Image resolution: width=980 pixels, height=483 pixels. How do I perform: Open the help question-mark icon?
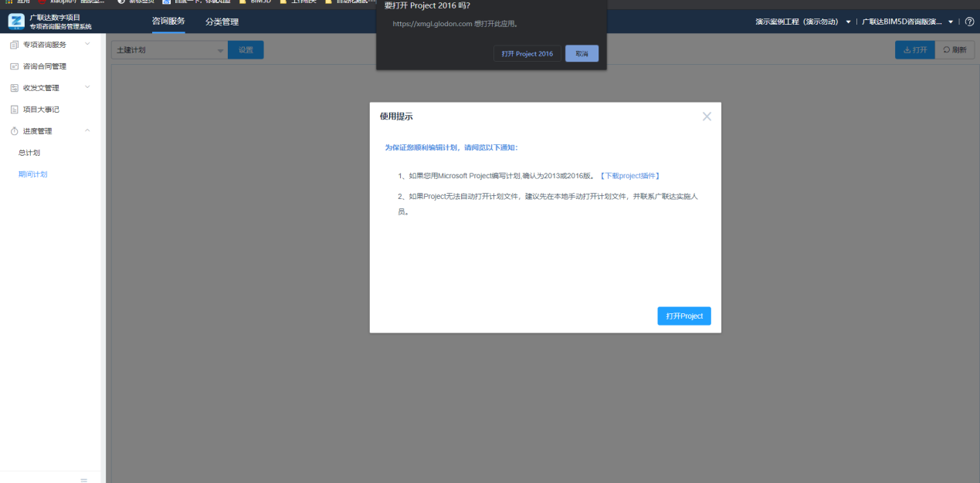point(969,22)
